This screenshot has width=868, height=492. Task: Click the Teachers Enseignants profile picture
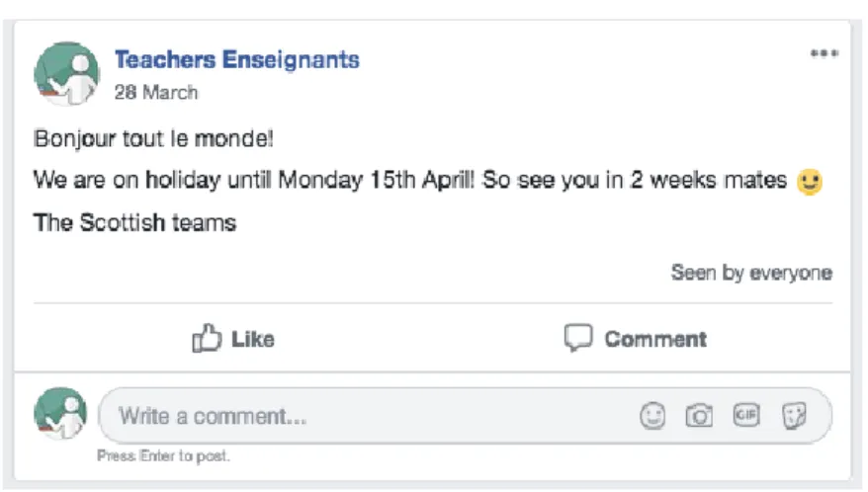[67, 74]
